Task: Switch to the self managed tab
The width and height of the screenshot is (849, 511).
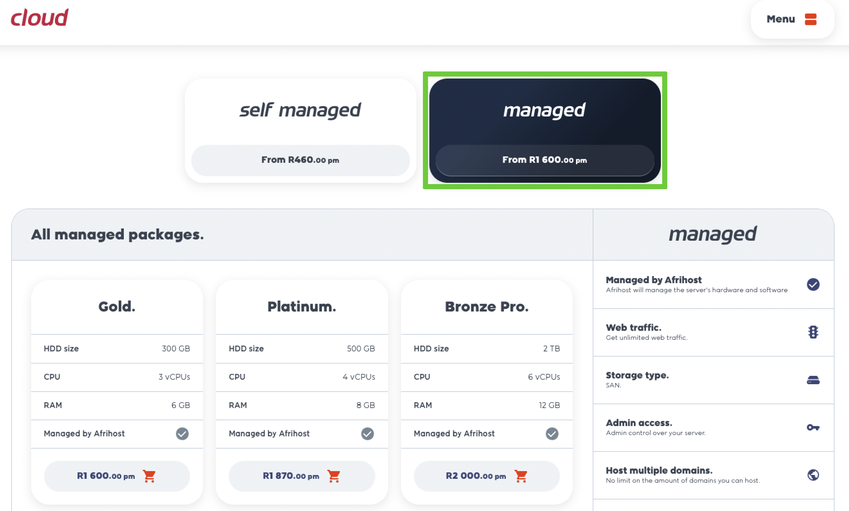Action: [300, 111]
